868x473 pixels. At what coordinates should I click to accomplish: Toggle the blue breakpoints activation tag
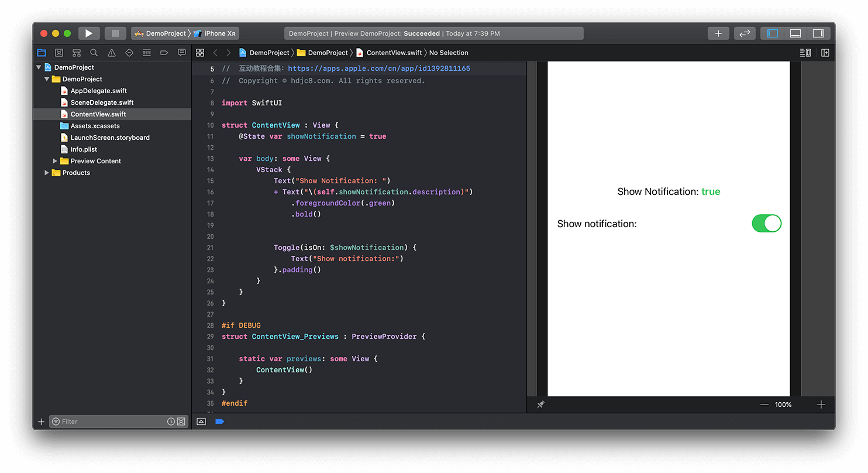[x=220, y=421]
